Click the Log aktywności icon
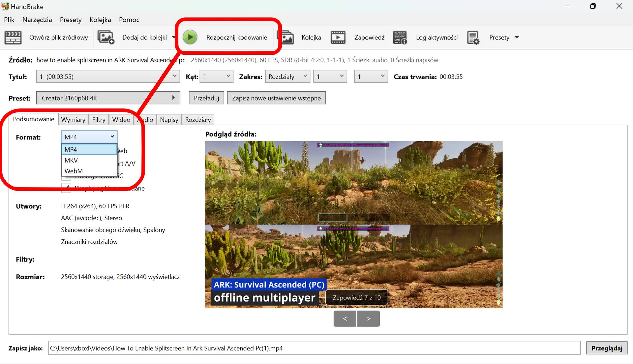 pyautogui.click(x=400, y=37)
